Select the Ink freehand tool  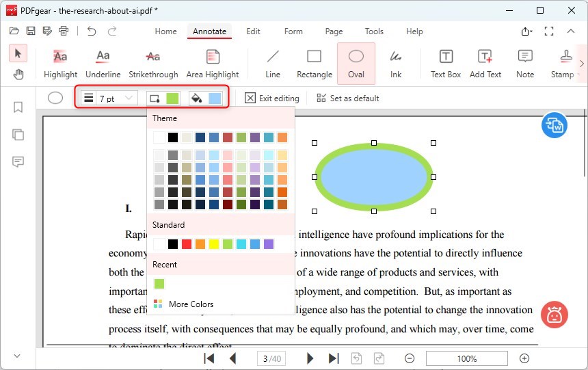point(396,64)
